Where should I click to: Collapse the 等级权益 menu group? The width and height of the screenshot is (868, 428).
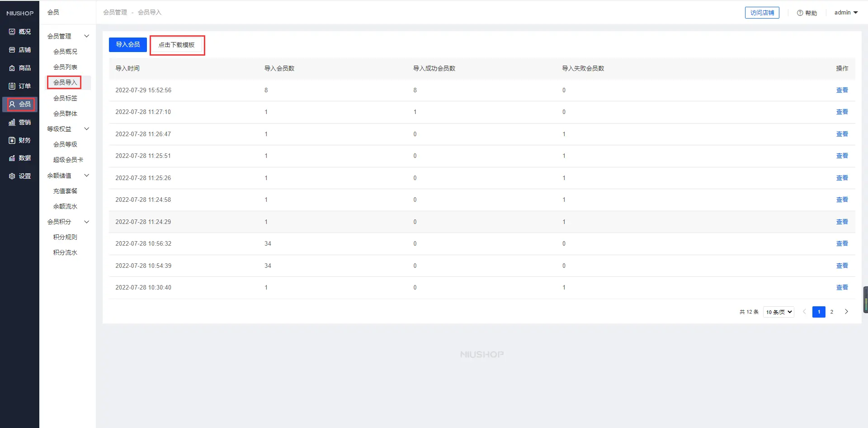pyautogui.click(x=87, y=129)
